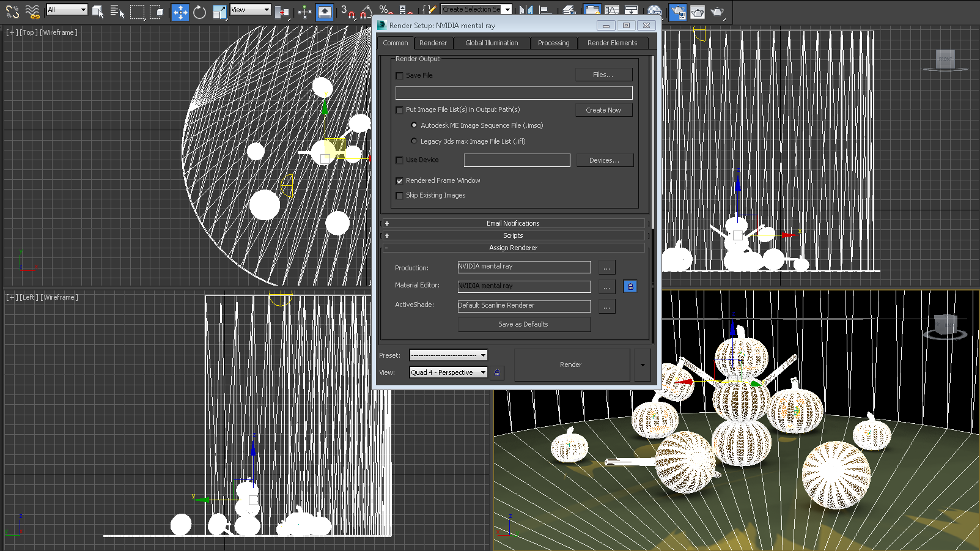980x551 pixels.
Task: Activate the Select Object tool
Action: 98,11
